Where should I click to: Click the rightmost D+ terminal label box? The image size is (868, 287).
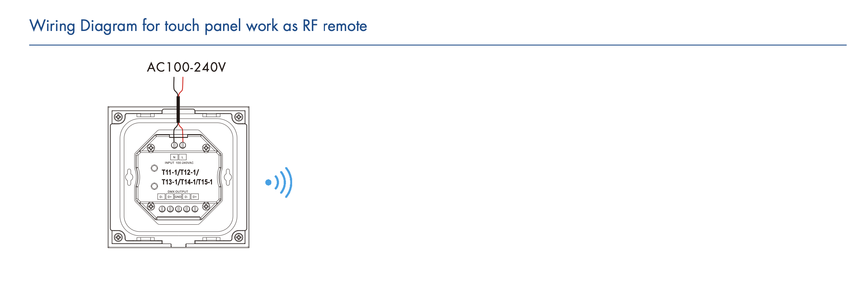pos(195,197)
